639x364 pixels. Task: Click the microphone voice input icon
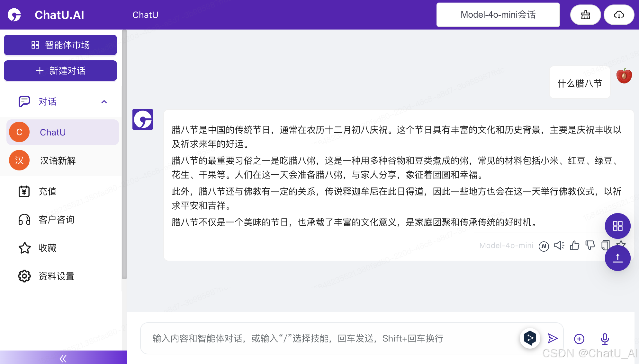[x=605, y=339]
